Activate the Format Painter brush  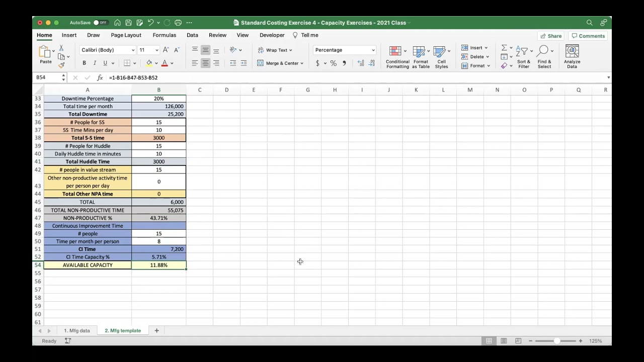click(x=61, y=65)
